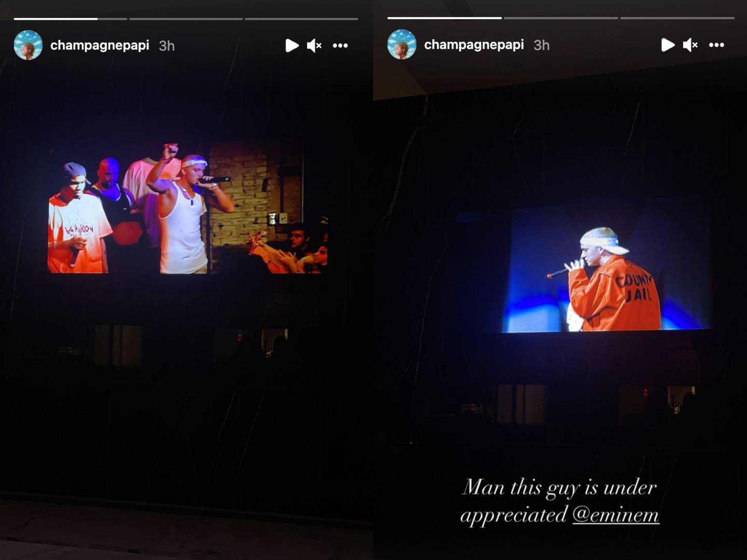
Task: Click the 3h timestamp on right story
Action: (x=542, y=45)
